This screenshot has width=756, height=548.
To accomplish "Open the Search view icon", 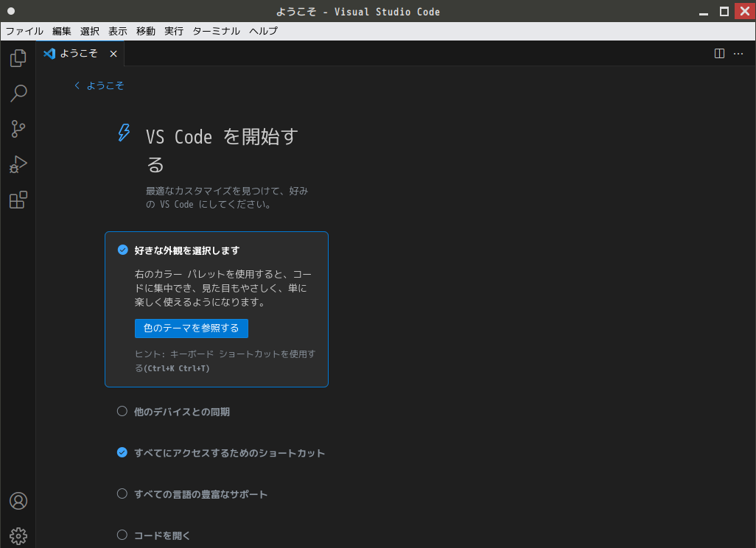I will [x=18, y=94].
